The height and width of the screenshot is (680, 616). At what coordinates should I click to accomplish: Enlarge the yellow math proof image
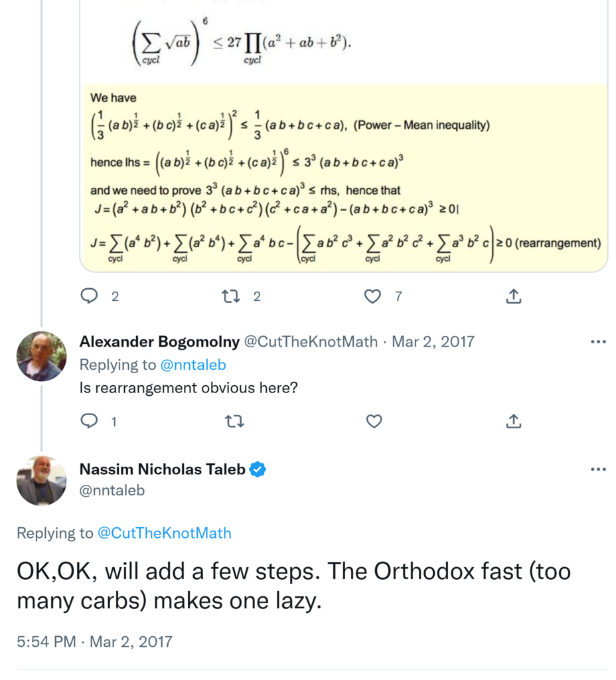[x=343, y=176]
